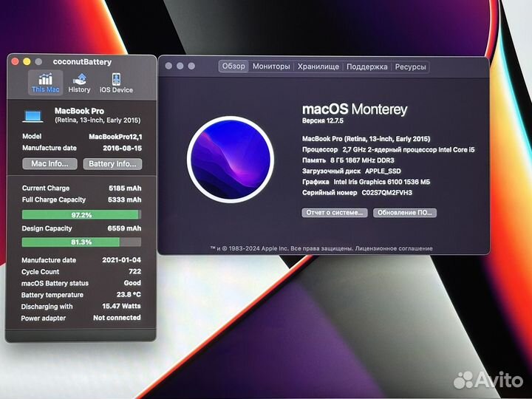Click the 8 ГБ 1867 MHz DDR3 memory value

pyautogui.click(x=362, y=160)
